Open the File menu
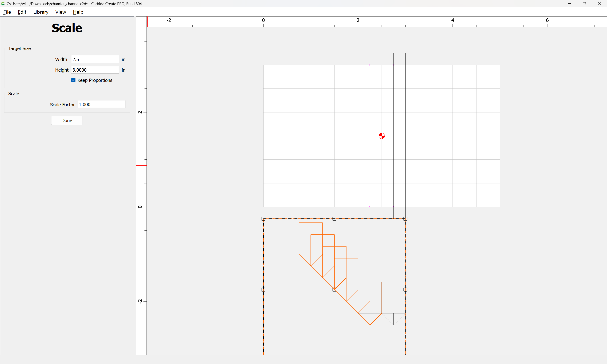 (7, 12)
